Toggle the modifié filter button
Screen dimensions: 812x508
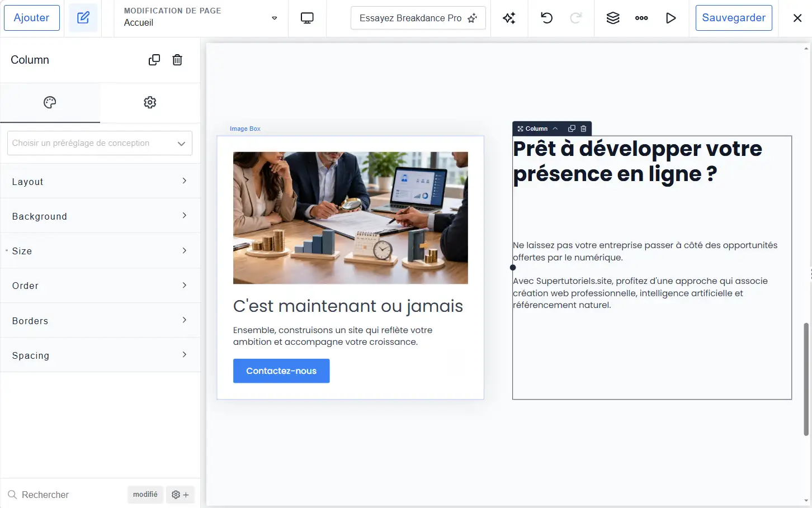coord(145,495)
